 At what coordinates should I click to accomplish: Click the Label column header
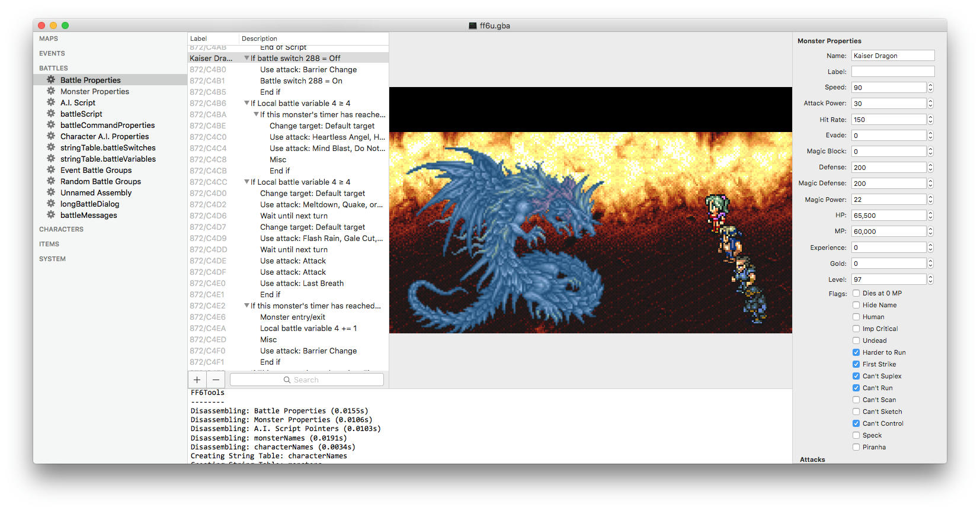coord(213,38)
